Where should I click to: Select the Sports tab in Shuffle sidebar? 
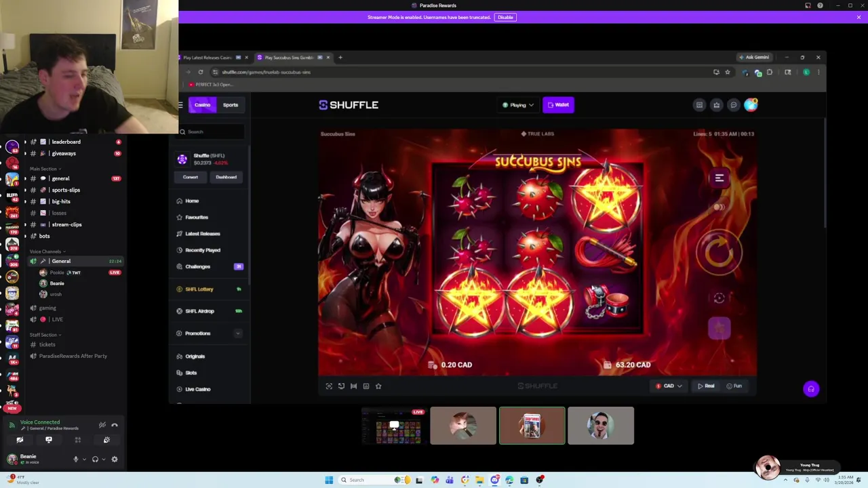[x=231, y=105]
